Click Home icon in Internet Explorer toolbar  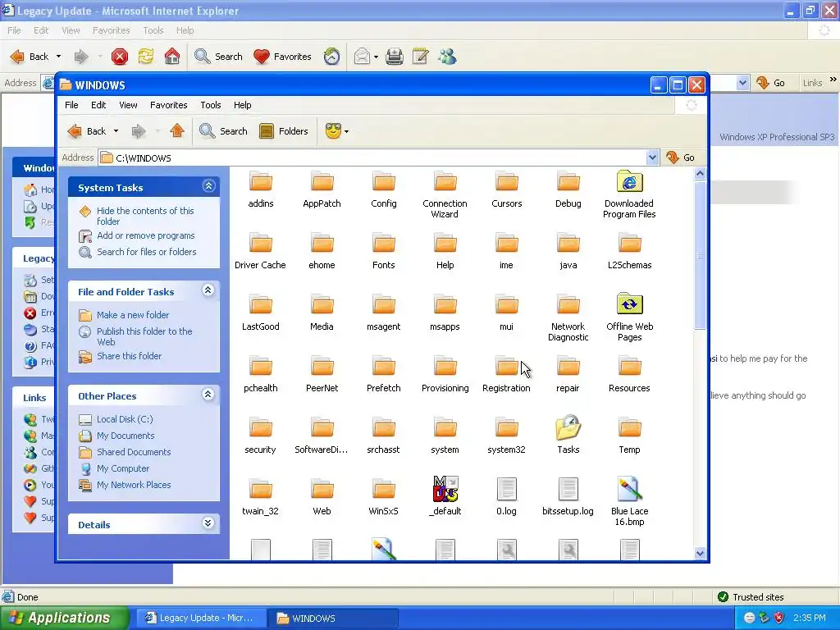pos(172,57)
